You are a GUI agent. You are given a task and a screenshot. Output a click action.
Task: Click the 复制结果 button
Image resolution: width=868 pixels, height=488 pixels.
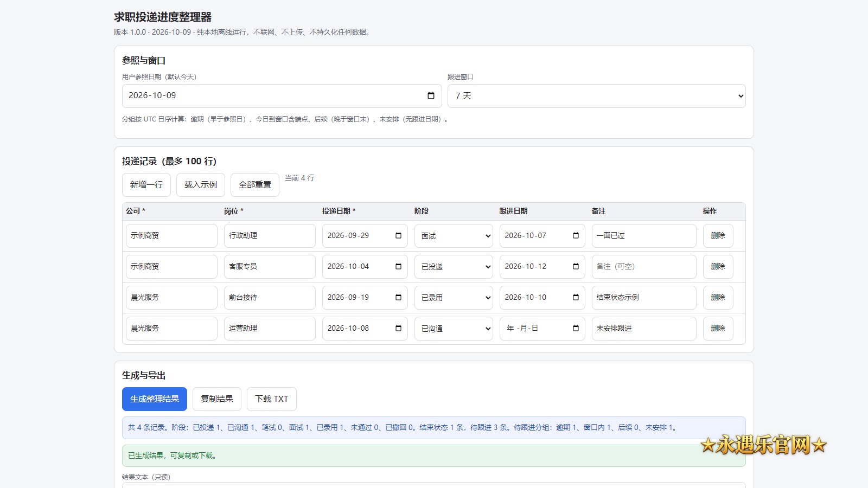point(217,399)
